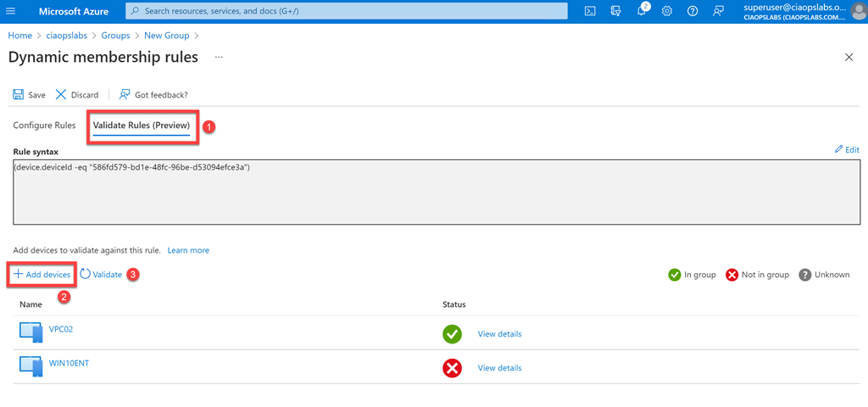
Task: Click the WIN10ENT device icon
Action: [x=31, y=367]
